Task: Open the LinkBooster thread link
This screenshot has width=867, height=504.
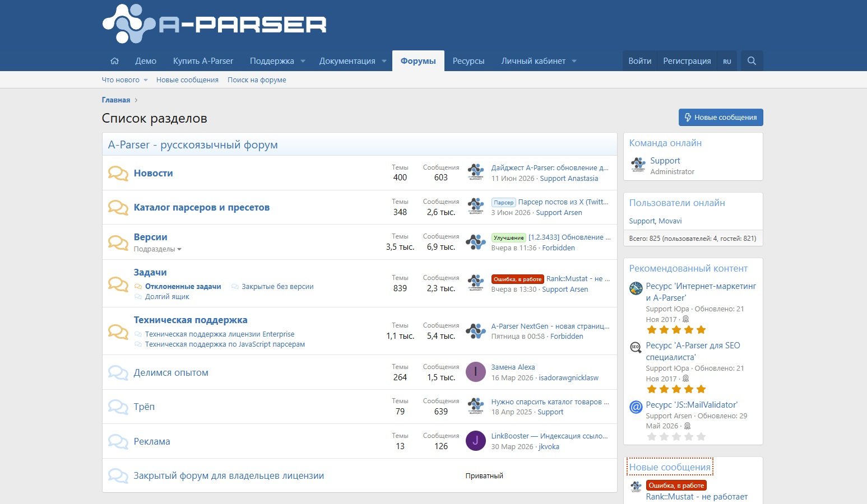Action: click(549, 436)
